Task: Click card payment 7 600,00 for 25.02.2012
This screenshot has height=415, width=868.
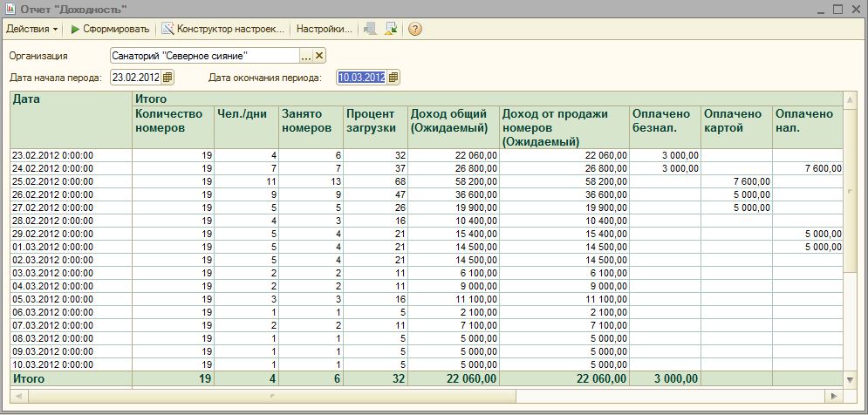Action: pos(737,181)
